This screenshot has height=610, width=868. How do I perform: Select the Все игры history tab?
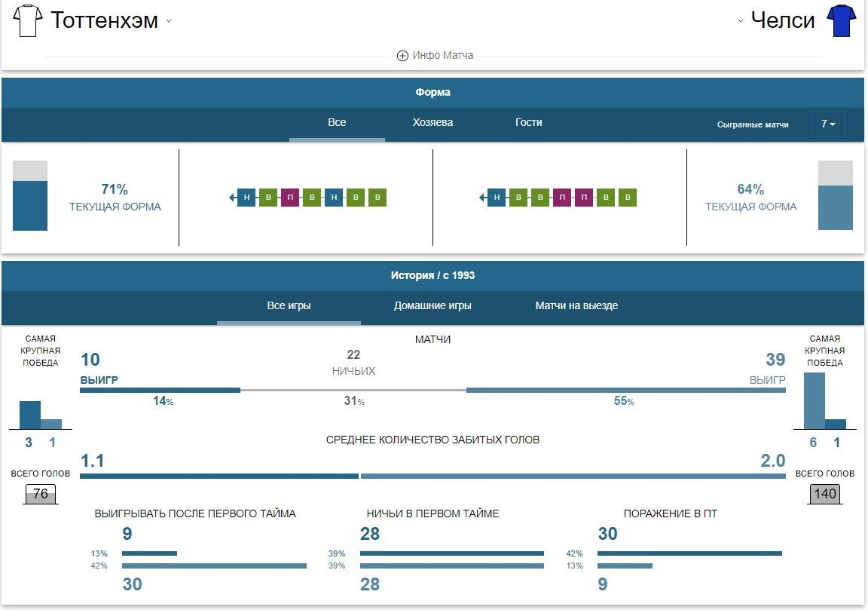click(x=289, y=306)
